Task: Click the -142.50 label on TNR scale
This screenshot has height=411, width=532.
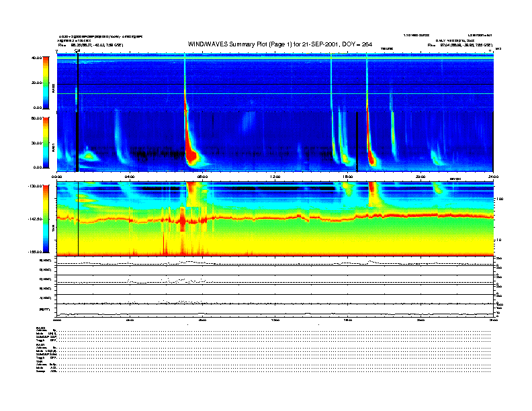Action: click(35, 219)
